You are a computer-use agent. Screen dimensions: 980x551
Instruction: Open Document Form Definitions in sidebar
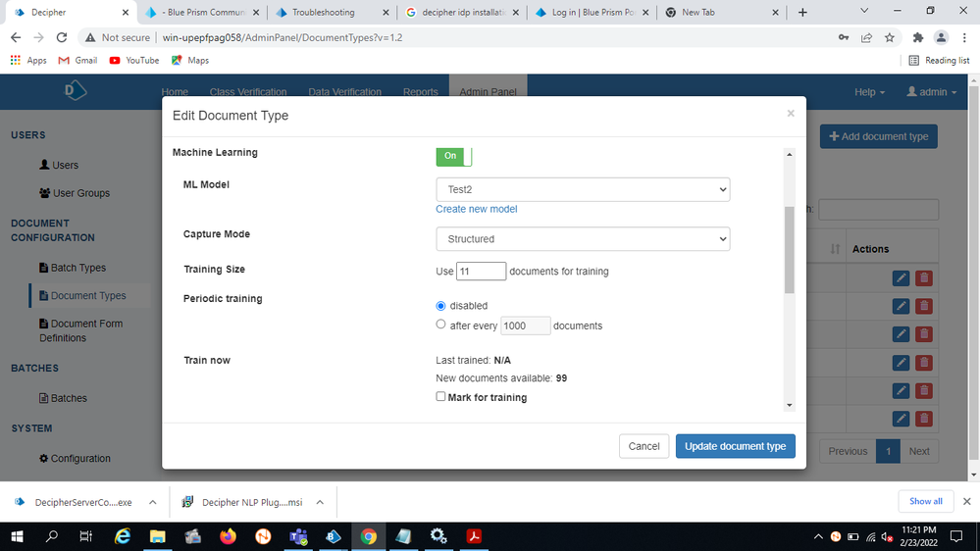(81, 330)
